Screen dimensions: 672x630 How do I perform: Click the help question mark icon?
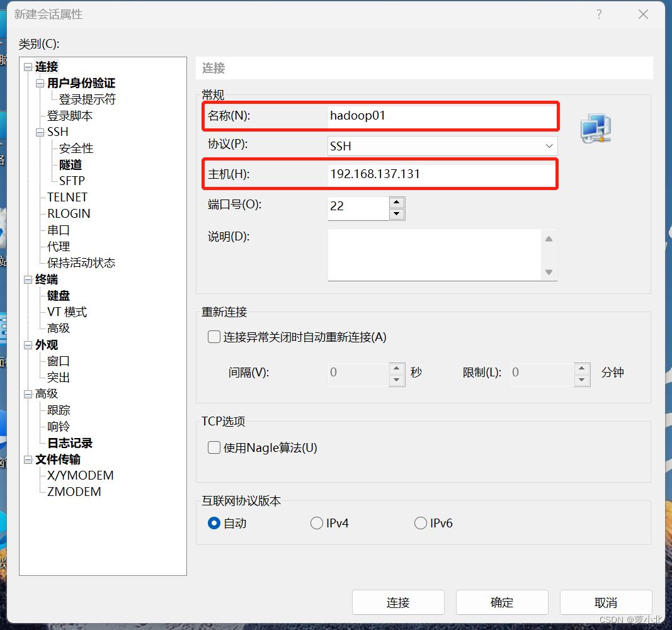click(x=599, y=14)
